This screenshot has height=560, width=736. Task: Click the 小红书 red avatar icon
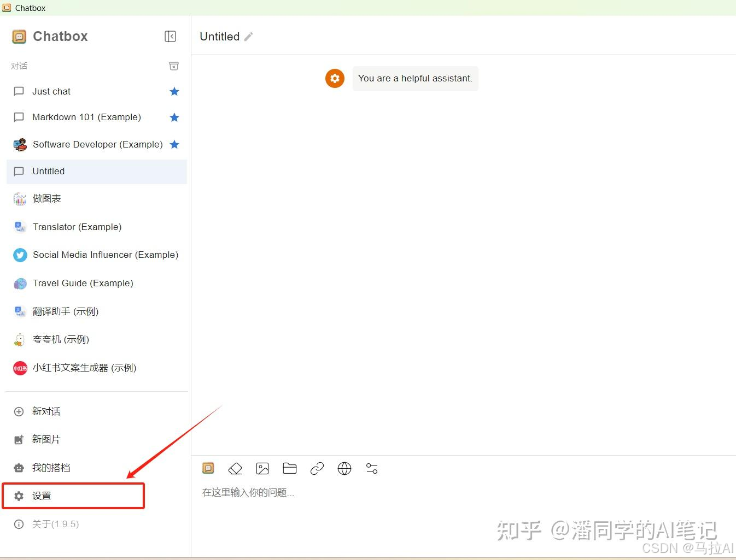pos(20,368)
